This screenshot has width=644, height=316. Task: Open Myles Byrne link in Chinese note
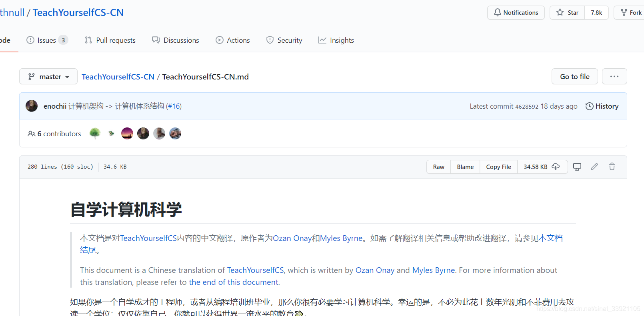click(341, 238)
